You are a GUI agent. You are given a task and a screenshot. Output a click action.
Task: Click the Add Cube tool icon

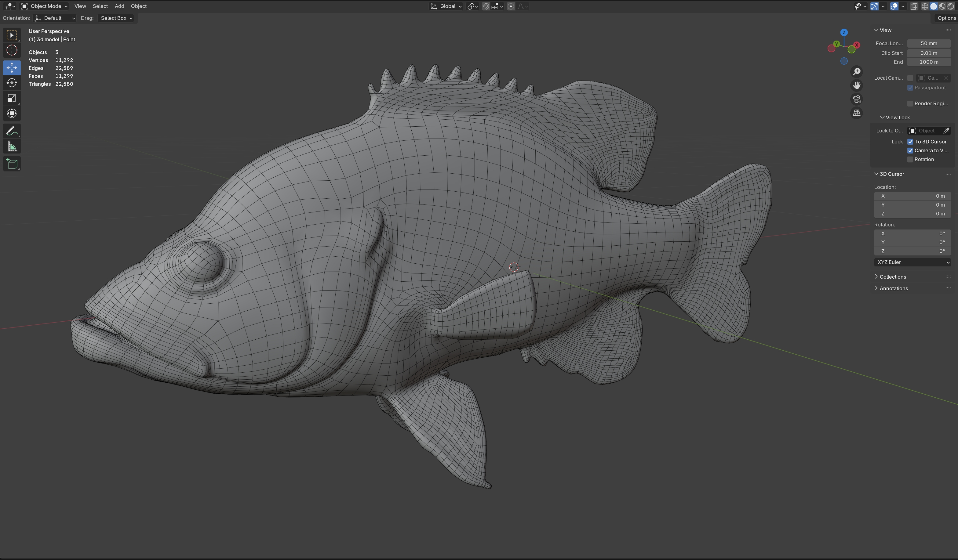point(12,164)
